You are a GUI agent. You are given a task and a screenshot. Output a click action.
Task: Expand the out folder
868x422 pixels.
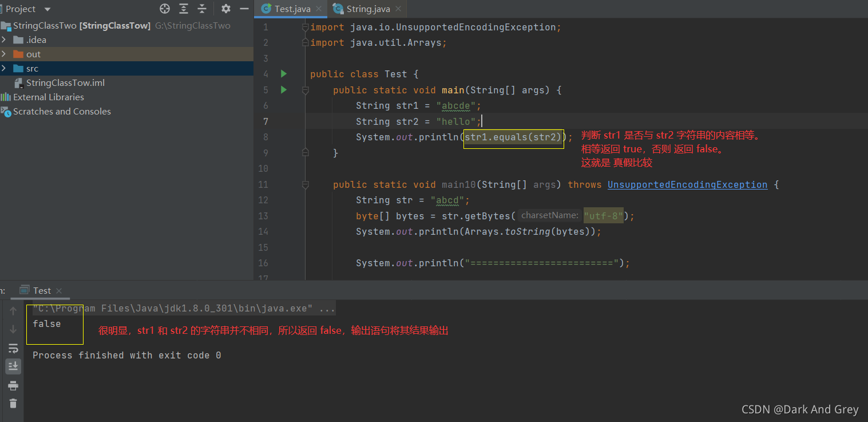point(4,54)
